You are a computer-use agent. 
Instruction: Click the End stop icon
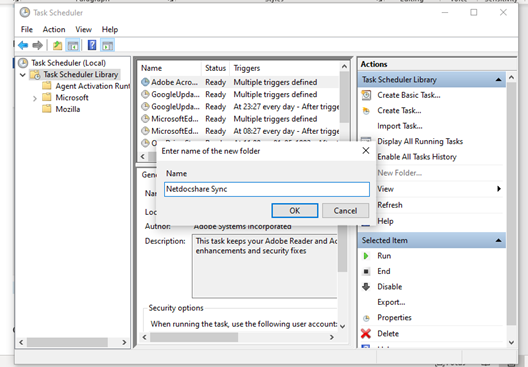click(366, 271)
